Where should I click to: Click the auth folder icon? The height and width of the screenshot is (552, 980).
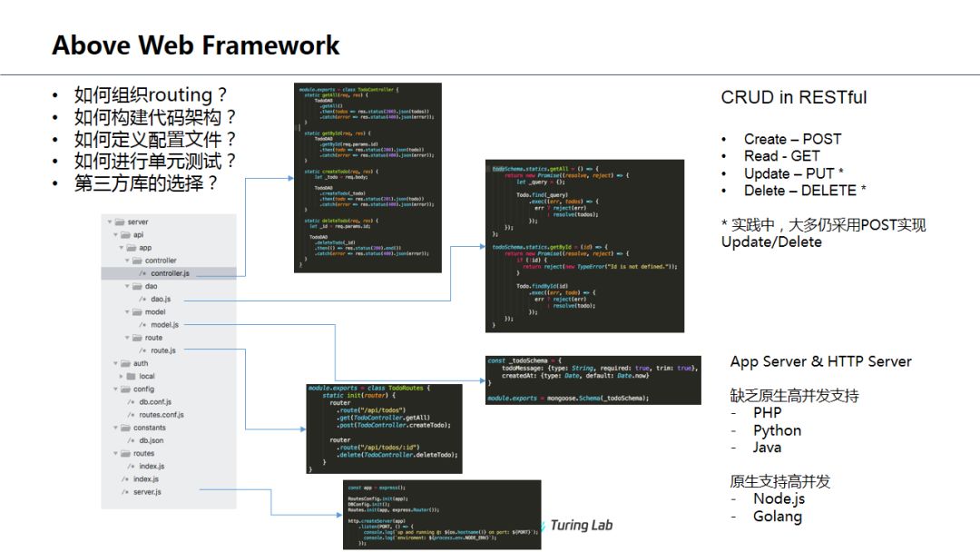(125, 363)
